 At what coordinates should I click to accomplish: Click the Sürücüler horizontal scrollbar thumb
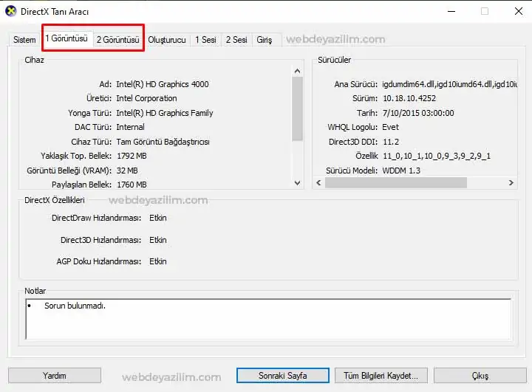pos(396,183)
